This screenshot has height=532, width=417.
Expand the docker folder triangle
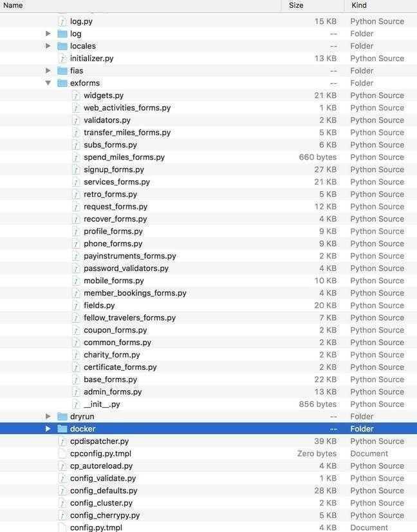coord(48,429)
